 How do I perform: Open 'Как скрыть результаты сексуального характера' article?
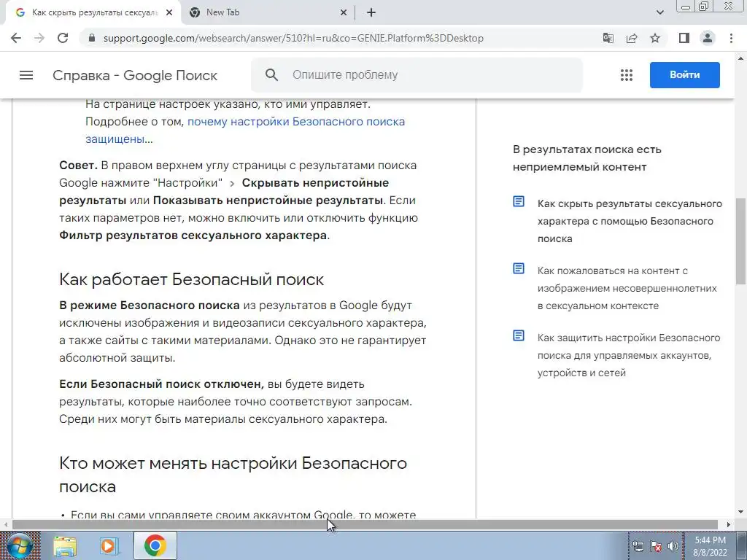click(x=630, y=221)
